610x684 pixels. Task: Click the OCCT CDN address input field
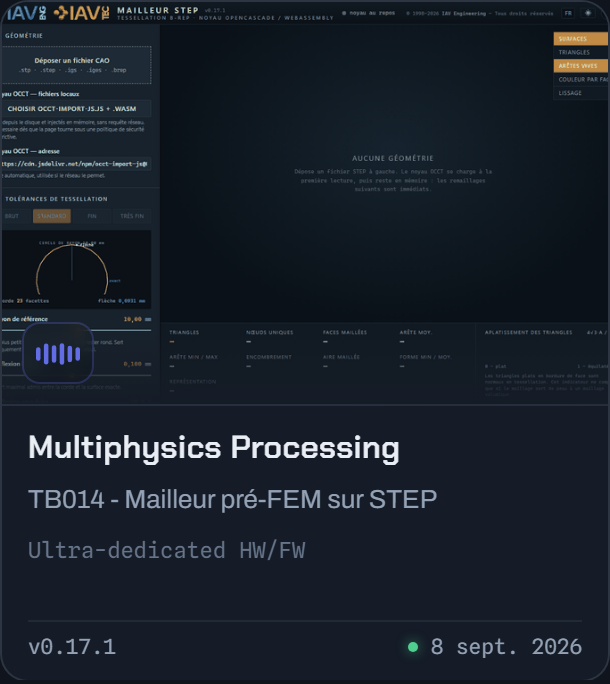76,164
